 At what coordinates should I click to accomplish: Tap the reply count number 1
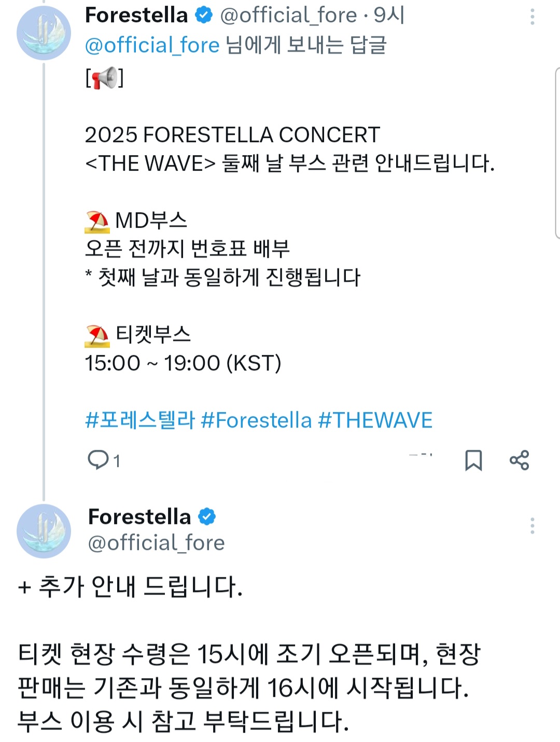(117, 461)
